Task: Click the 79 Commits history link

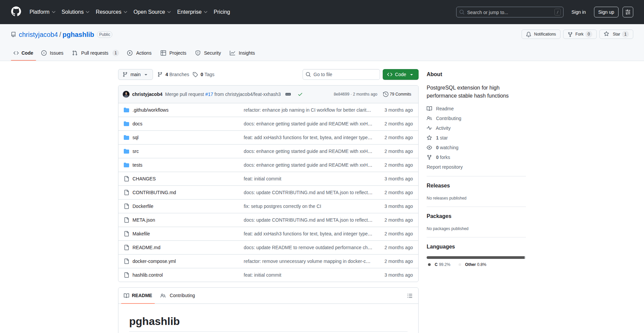Action: (397, 94)
